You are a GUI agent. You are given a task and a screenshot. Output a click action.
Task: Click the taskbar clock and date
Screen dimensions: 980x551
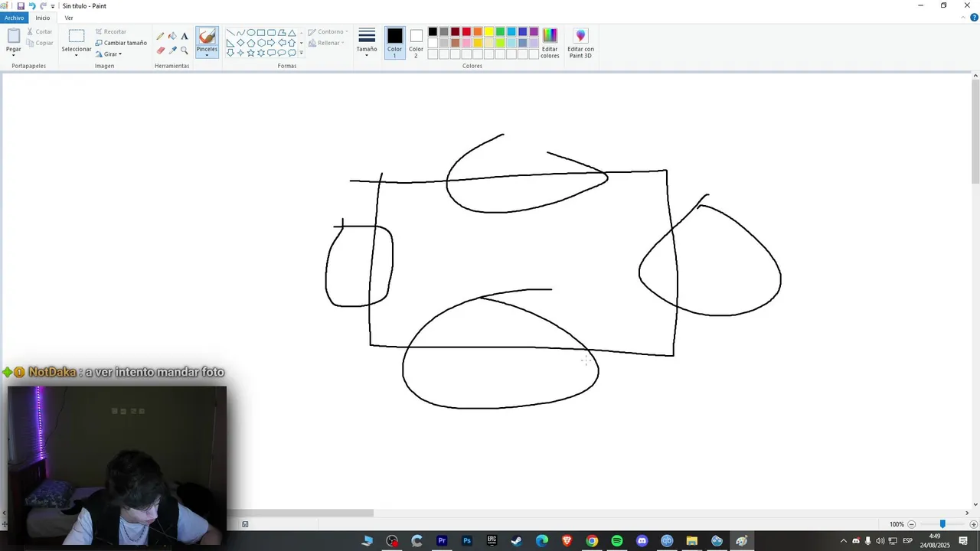pyautogui.click(x=934, y=541)
